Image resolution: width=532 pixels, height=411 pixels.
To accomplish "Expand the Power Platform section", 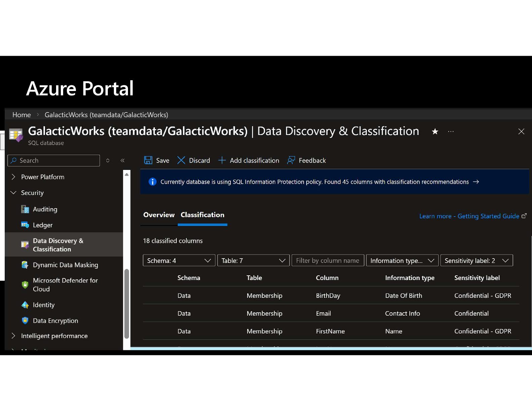I will click(13, 177).
